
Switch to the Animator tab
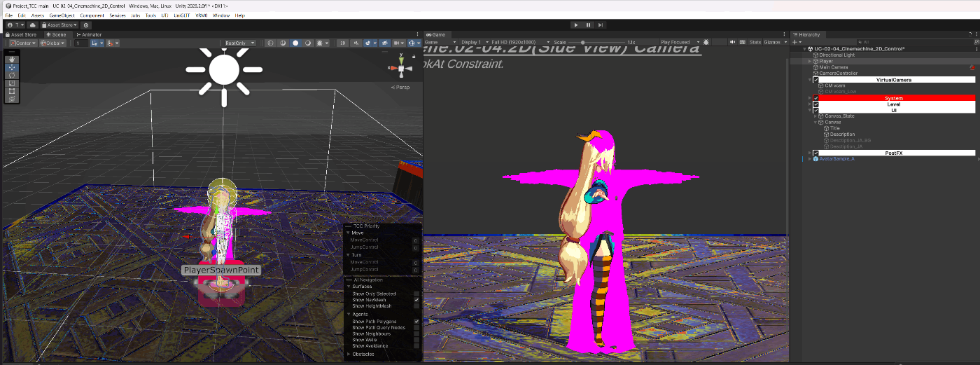(x=90, y=34)
